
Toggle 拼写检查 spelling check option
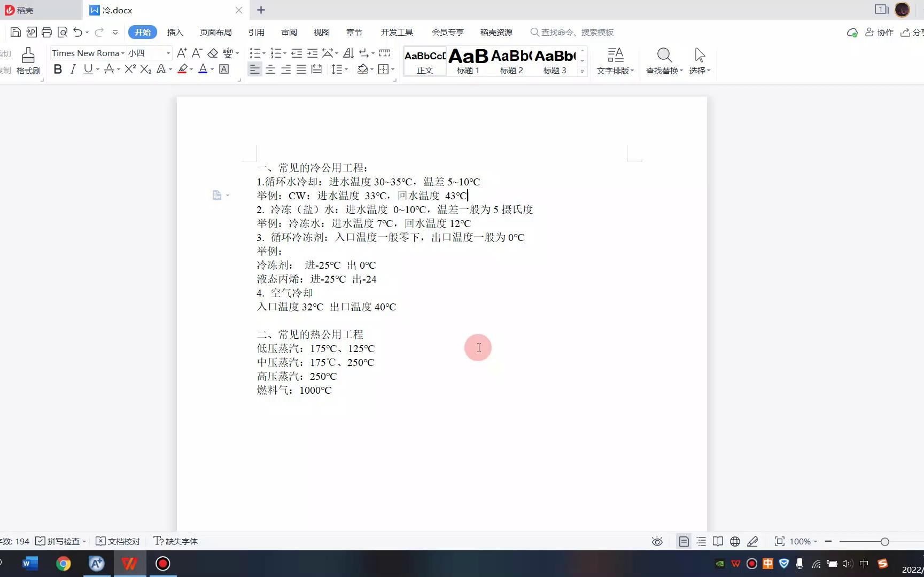pyautogui.click(x=60, y=541)
